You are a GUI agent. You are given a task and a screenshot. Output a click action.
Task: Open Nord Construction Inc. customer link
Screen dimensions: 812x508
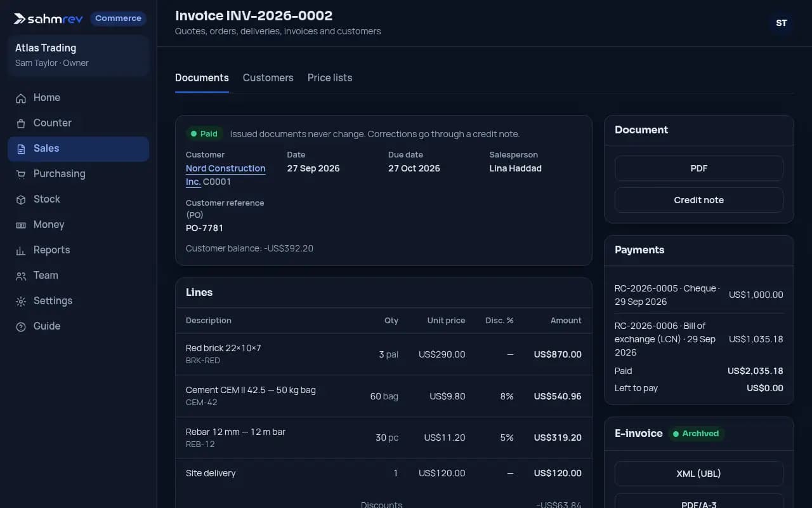(x=225, y=175)
